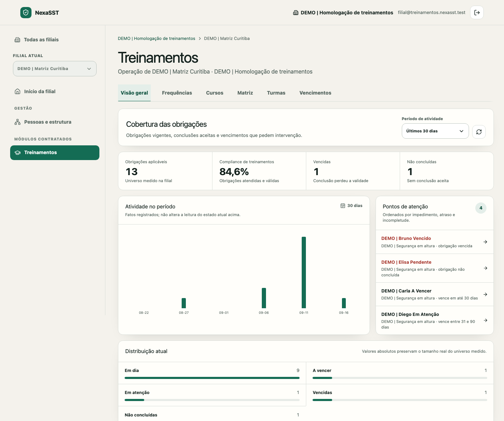Image resolution: width=504 pixels, height=421 pixels.
Task: Click the breadcrumb chevron separator
Action: coord(200,39)
